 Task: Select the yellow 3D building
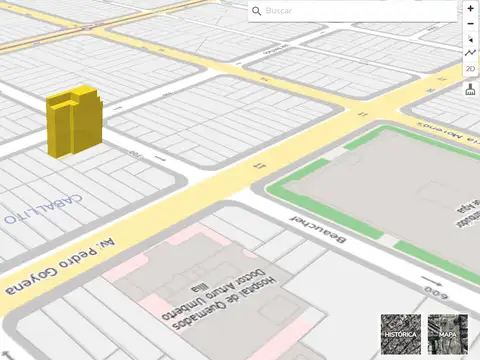click(74, 121)
